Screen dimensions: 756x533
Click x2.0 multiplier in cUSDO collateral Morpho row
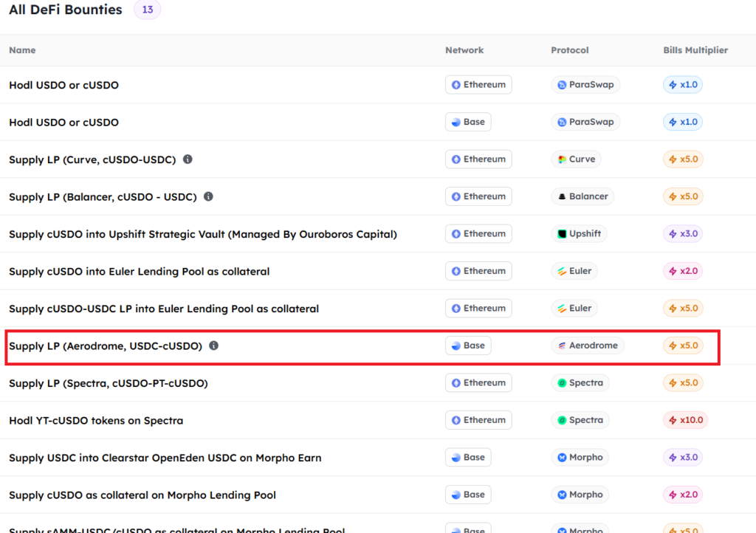[x=683, y=495]
